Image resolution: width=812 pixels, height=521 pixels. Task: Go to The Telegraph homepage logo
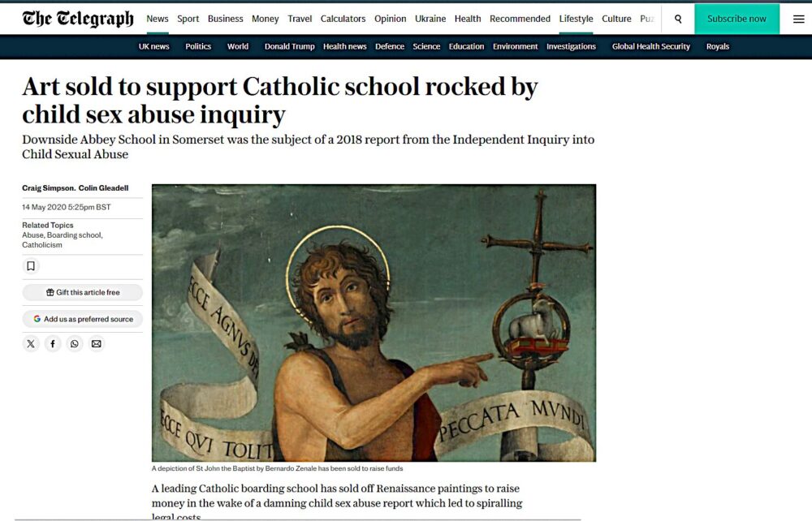click(78, 19)
